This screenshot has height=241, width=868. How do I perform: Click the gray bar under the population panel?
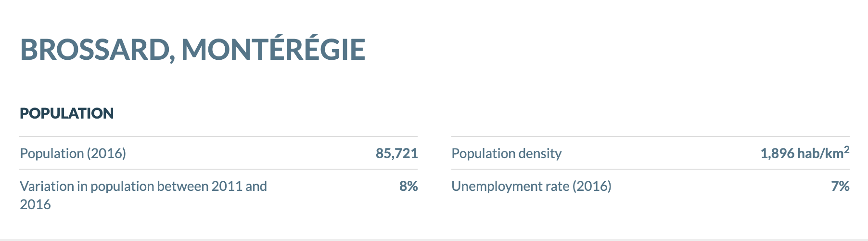coord(434,240)
